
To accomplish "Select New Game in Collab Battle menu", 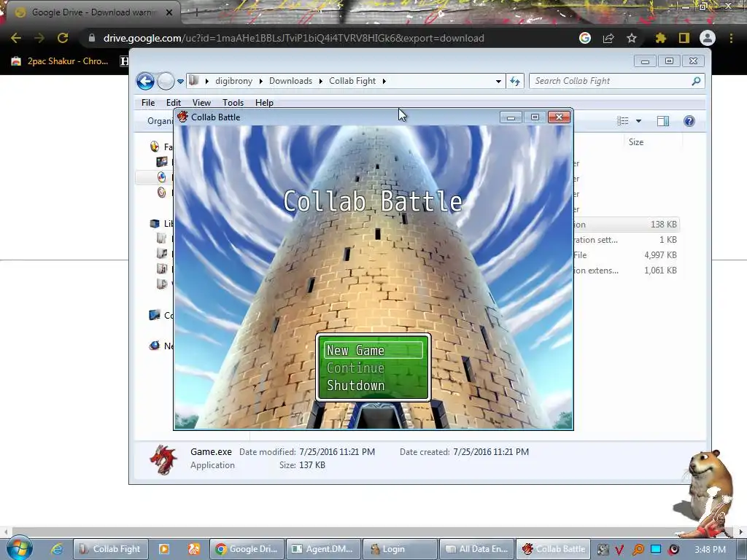I will click(373, 351).
